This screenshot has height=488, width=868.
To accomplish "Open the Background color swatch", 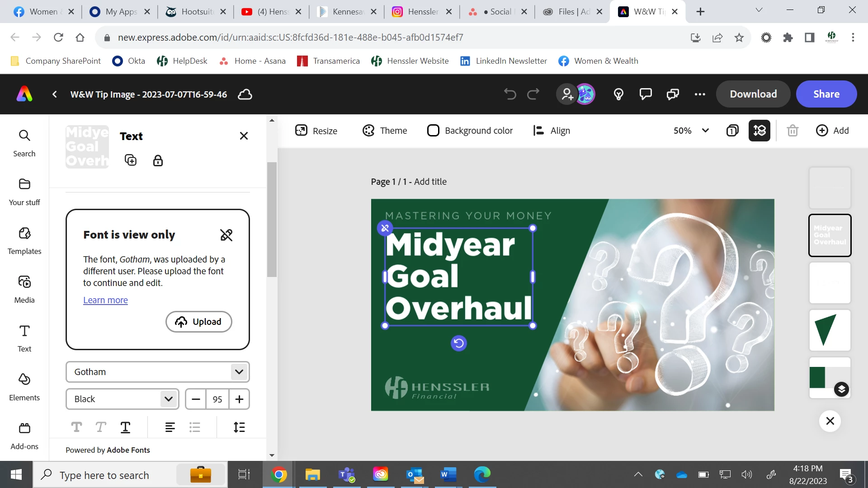I will (433, 131).
